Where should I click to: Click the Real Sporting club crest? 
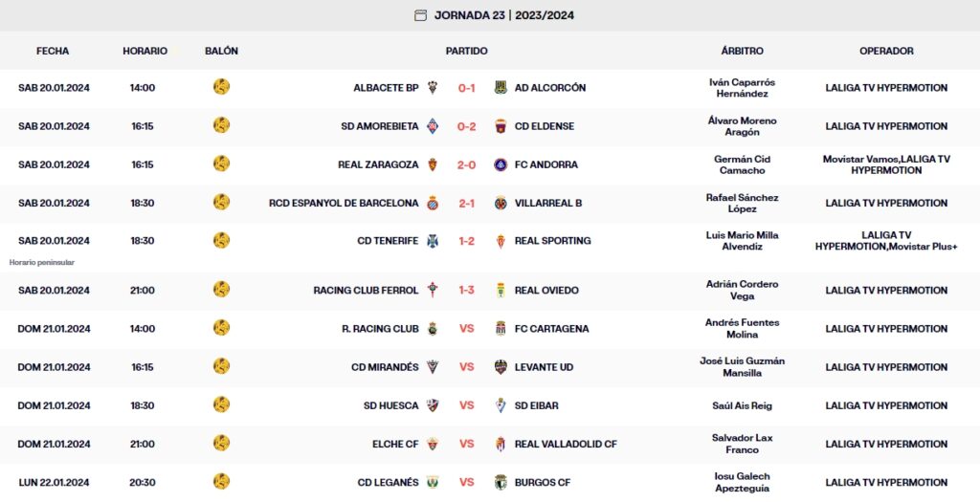(x=500, y=241)
